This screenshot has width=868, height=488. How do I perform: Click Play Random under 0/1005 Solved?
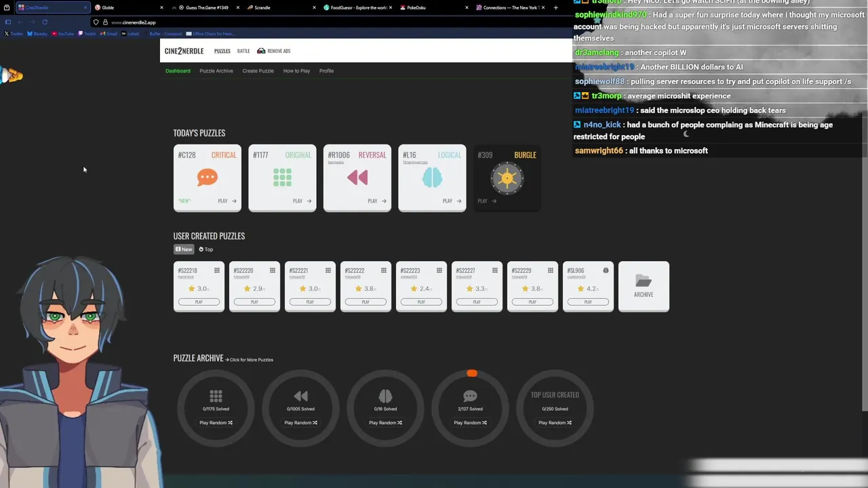point(300,422)
